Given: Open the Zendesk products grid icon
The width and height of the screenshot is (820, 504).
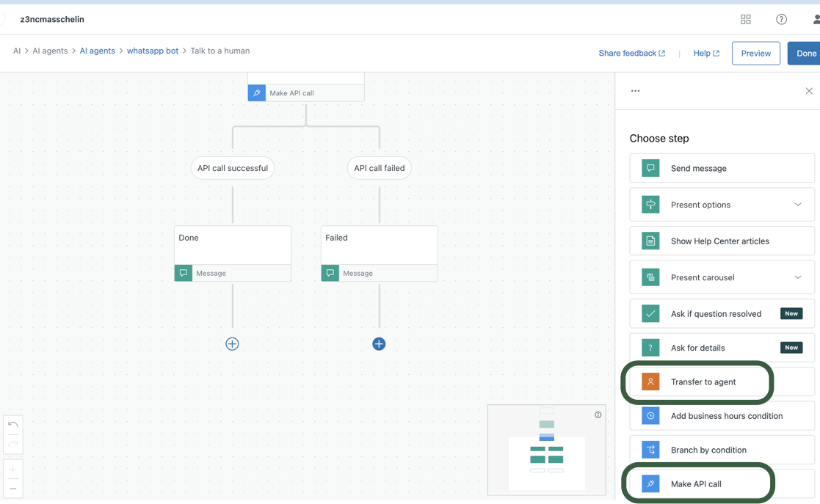Looking at the screenshot, I should pyautogui.click(x=746, y=20).
